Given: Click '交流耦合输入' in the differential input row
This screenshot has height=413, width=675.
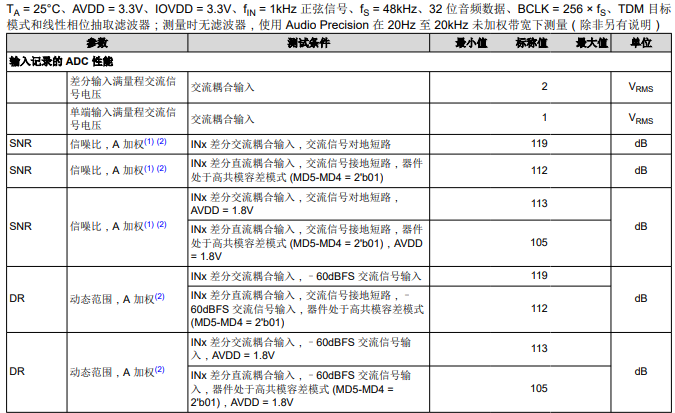Looking at the screenshot, I should coord(223,87).
